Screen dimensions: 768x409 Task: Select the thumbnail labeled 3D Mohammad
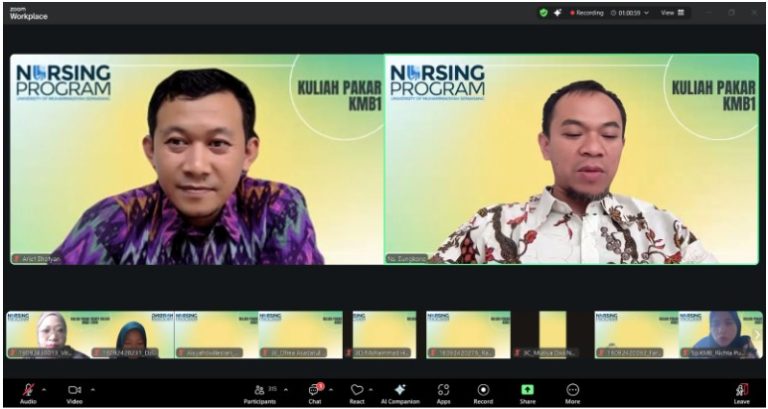click(384, 335)
